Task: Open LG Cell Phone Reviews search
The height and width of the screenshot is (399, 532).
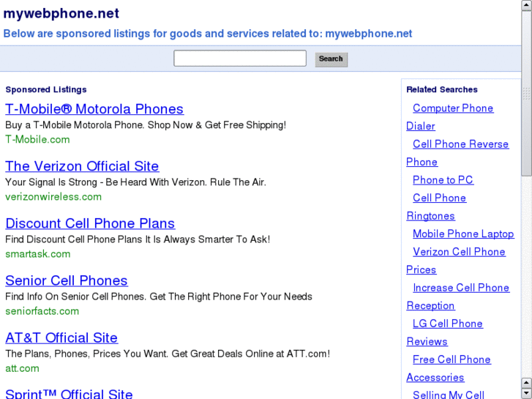Action: 448,324
